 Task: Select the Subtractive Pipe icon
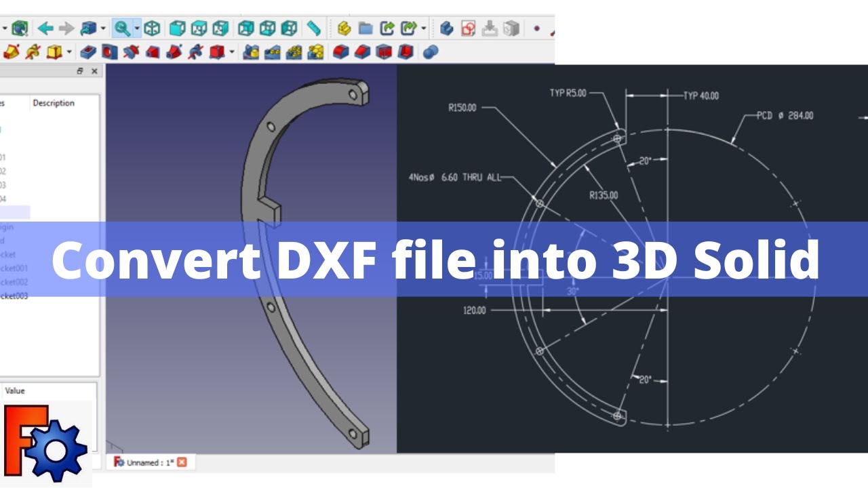pyautogui.click(x=174, y=52)
